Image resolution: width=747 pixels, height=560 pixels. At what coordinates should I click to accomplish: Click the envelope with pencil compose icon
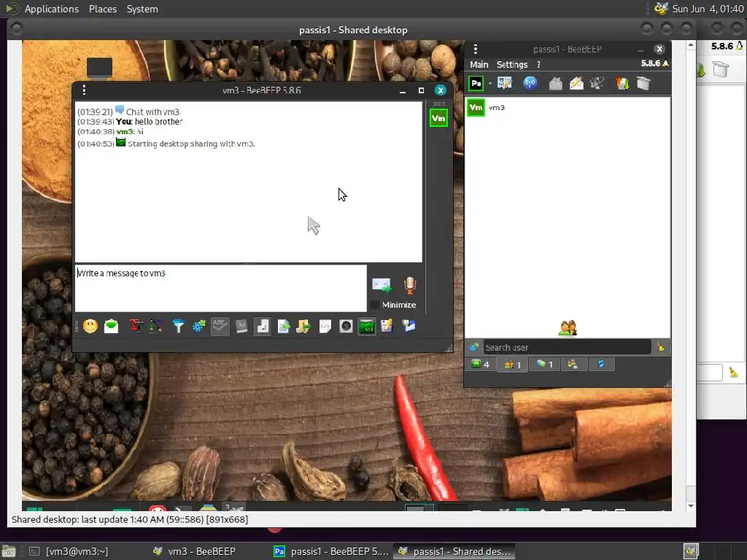click(576, 84)
